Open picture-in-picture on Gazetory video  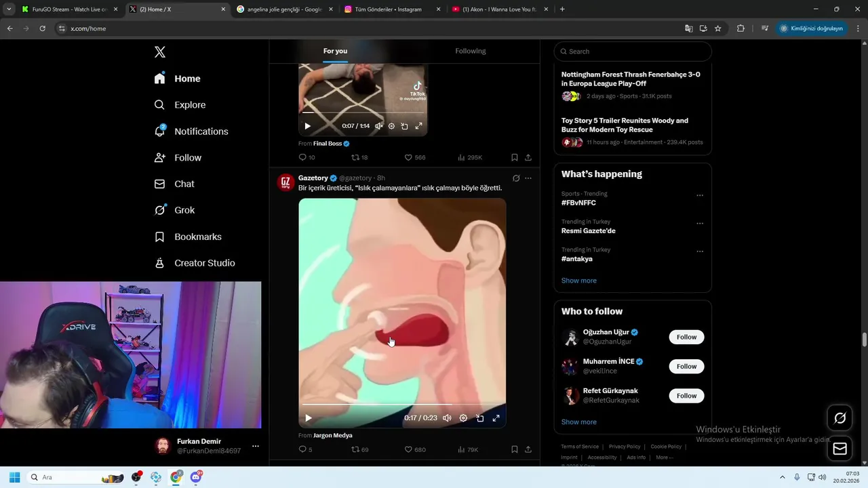(x=479, y=418)
